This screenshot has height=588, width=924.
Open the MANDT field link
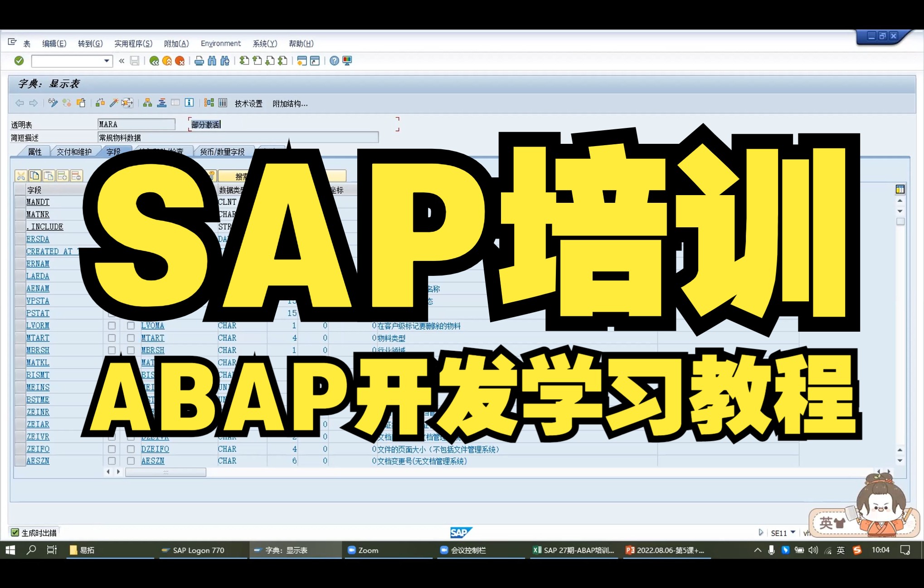click(x=38, y=202)
